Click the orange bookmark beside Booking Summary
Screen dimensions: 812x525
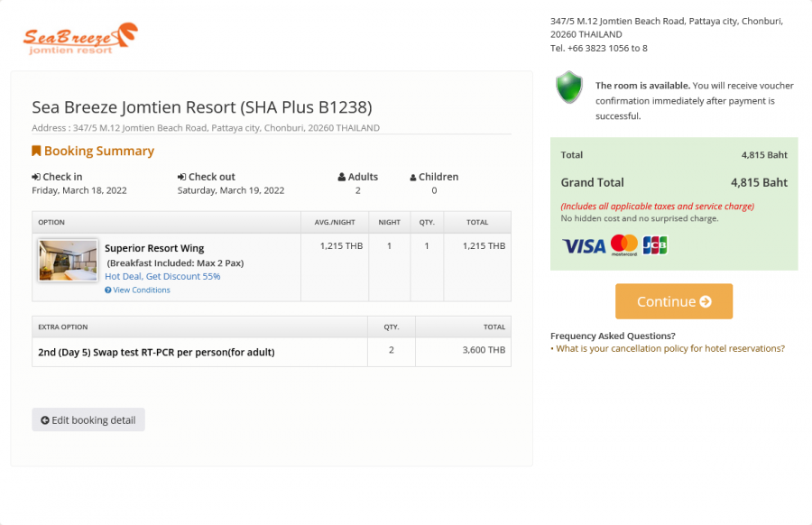point(35,151)
